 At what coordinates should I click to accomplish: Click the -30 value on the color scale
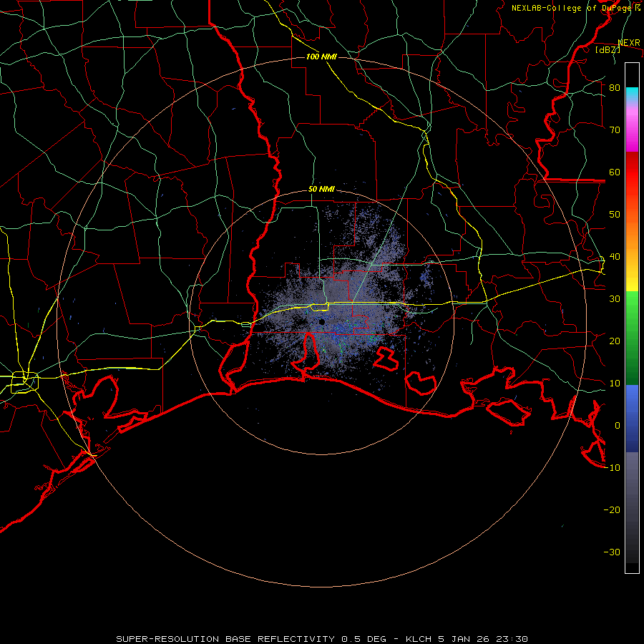pos(612,552)
